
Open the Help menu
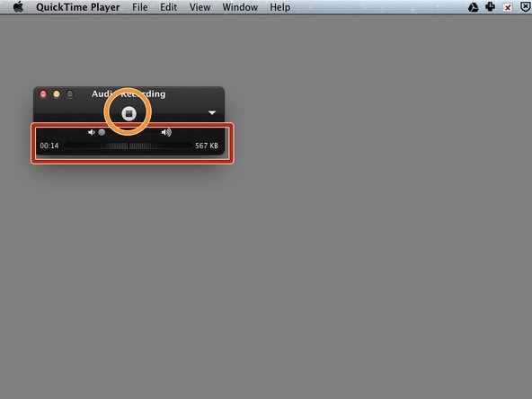[279, 7]
